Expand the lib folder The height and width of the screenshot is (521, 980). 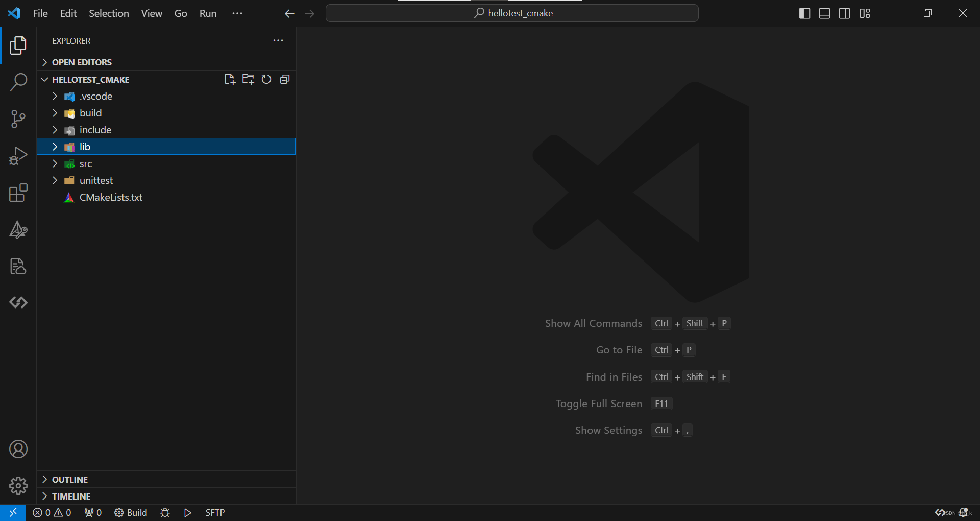tap(166, 147)
